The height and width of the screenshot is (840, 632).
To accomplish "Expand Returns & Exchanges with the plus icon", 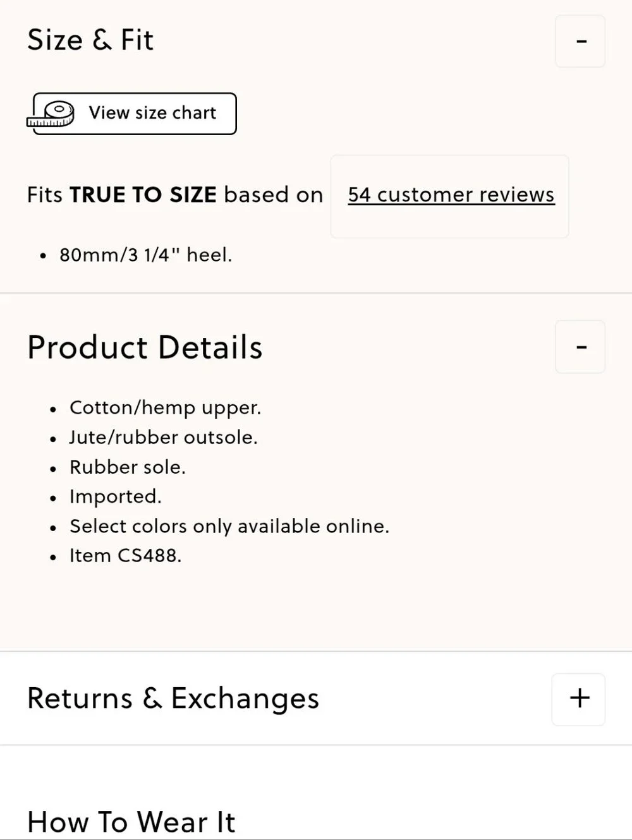I will (x=579, y=699).
